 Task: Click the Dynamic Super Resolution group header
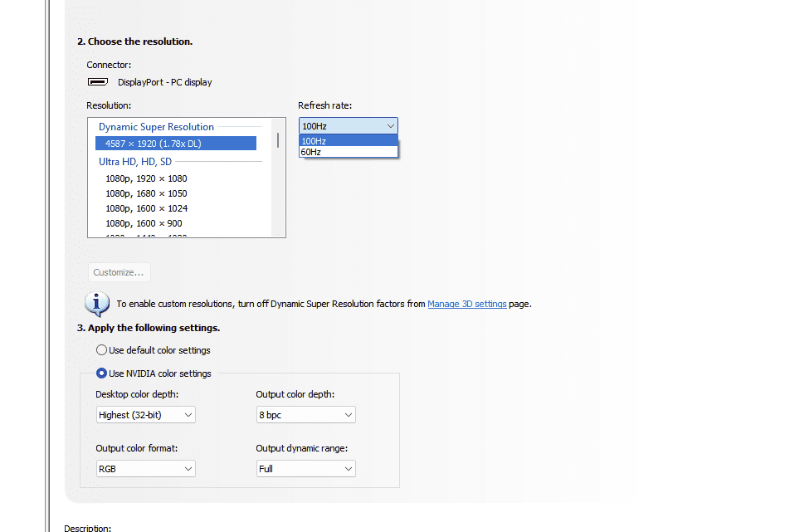coord(156,127)
